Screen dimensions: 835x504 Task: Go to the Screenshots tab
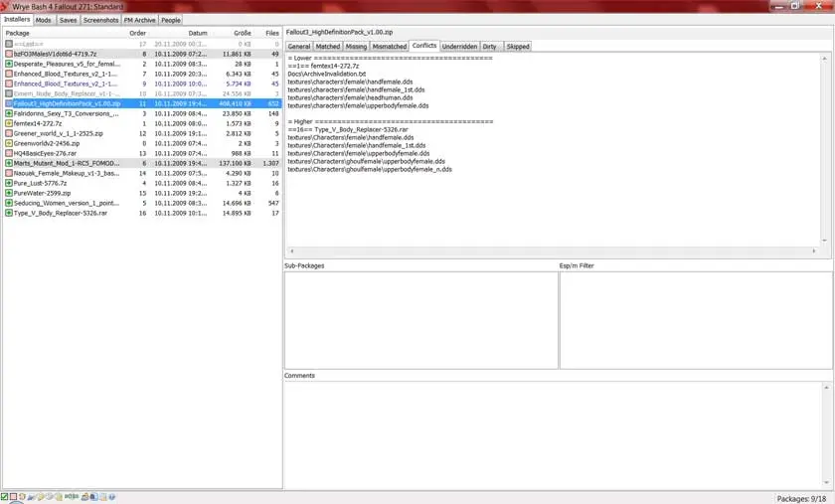pyautogui.click(x=100, y=20)
